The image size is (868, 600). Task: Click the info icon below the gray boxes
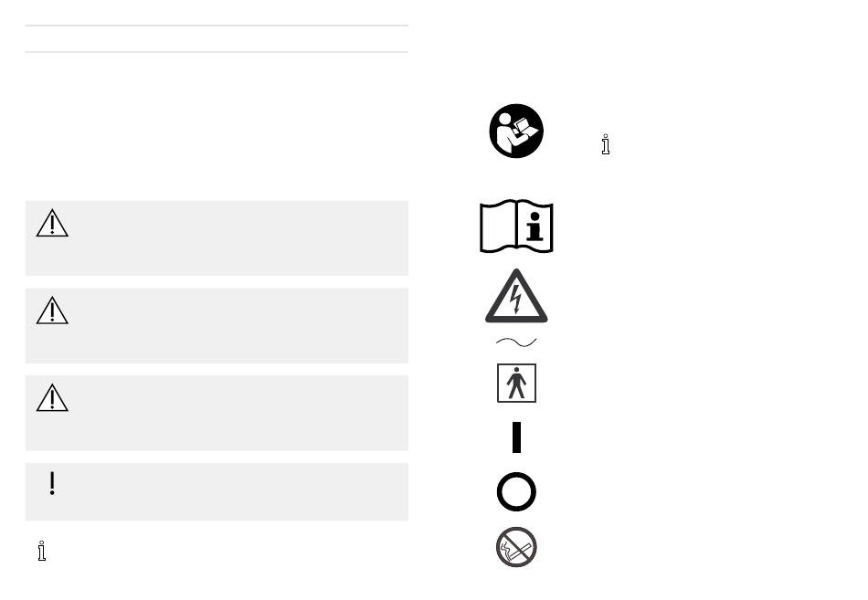coord(41,551)
